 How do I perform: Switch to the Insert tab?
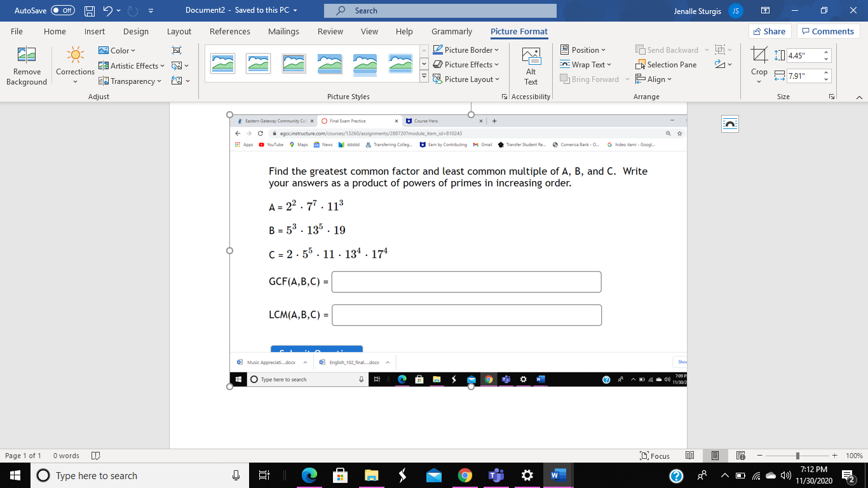pyautogui.click(x=95, y=31)
